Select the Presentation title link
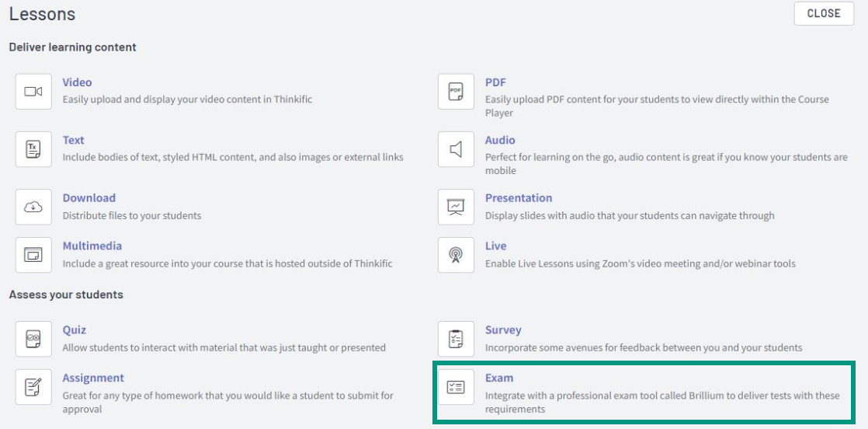868x429 pixels. 519,198
